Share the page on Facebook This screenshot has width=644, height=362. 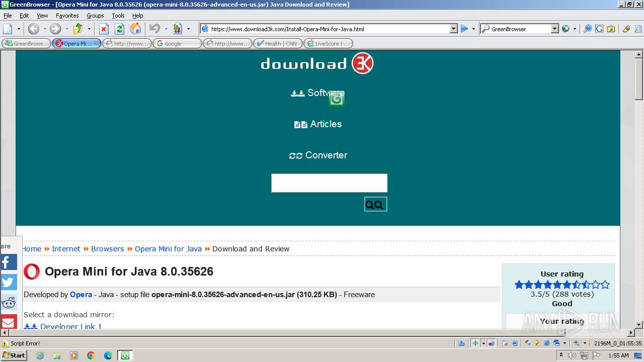(x=9, y=262)
